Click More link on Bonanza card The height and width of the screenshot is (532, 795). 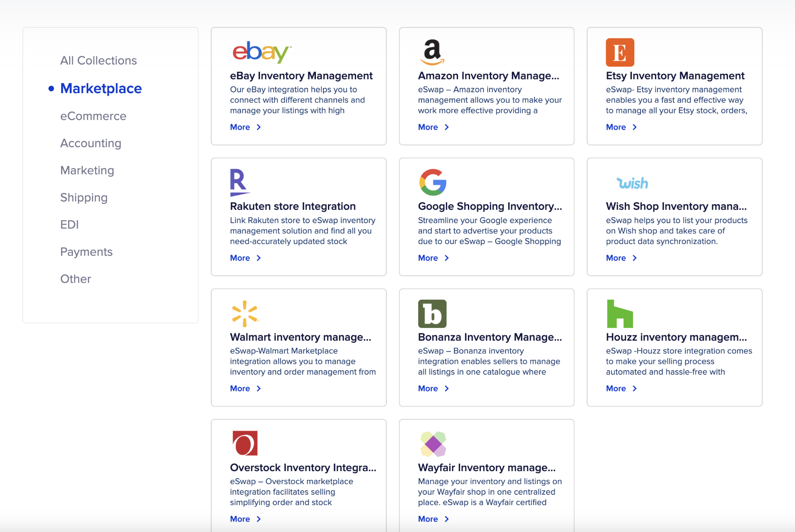click(x=434, y=388)
